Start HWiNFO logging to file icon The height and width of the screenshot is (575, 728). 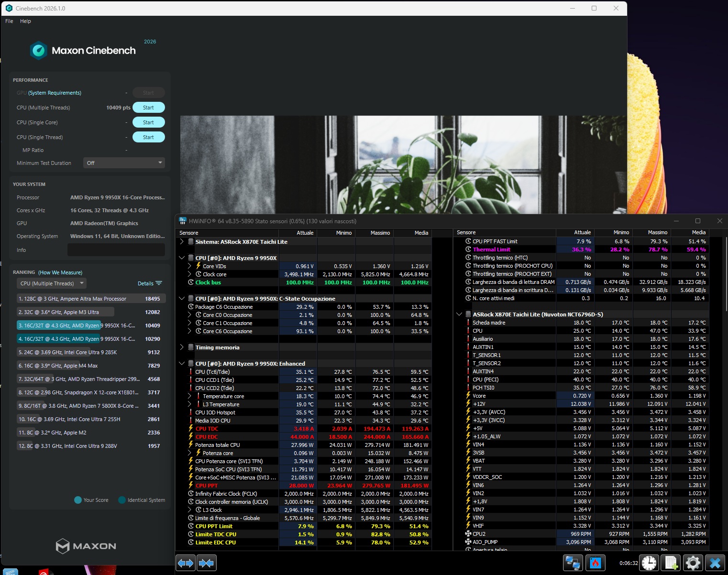point(671,563)
